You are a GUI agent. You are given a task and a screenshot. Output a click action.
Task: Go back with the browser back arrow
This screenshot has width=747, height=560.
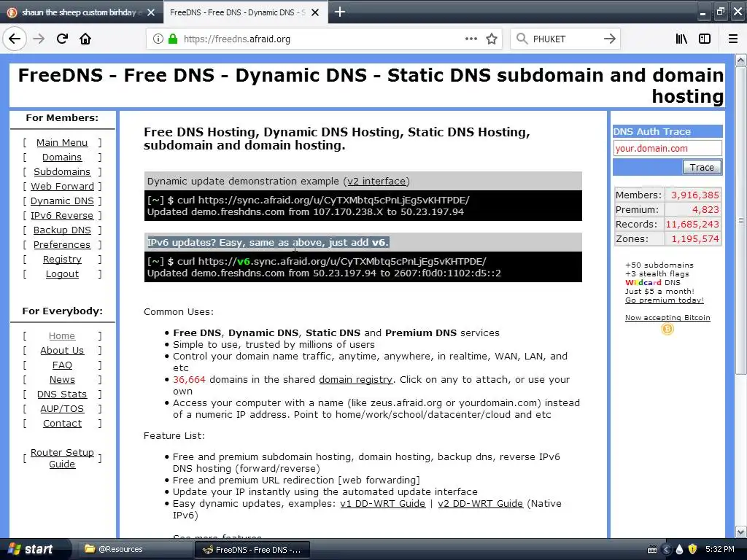15,39
